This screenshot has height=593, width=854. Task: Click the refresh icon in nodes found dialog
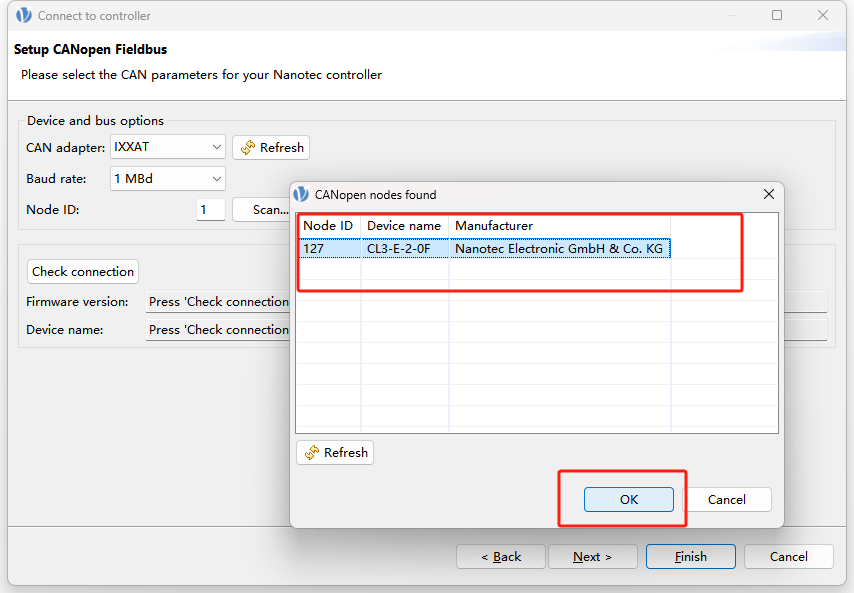point(312,453)
